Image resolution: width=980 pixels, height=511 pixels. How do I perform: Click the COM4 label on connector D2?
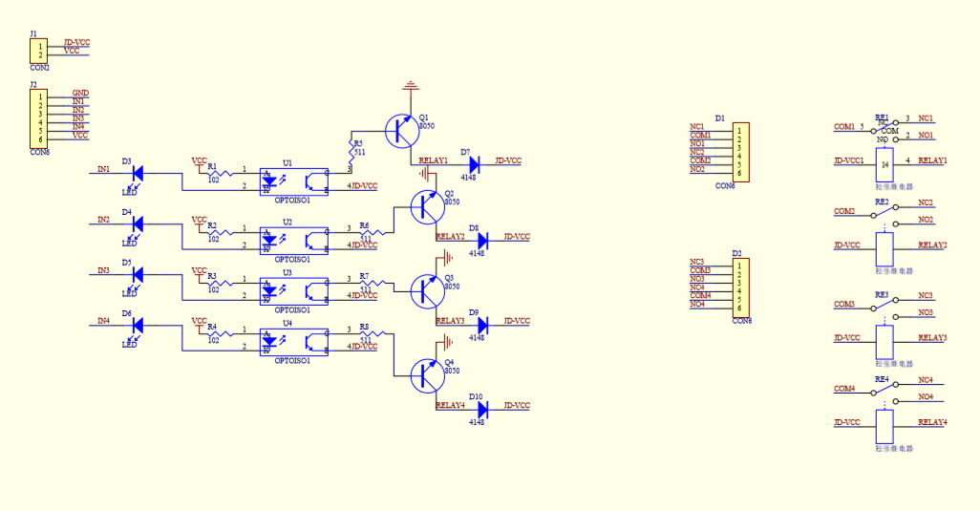(701, 295)
